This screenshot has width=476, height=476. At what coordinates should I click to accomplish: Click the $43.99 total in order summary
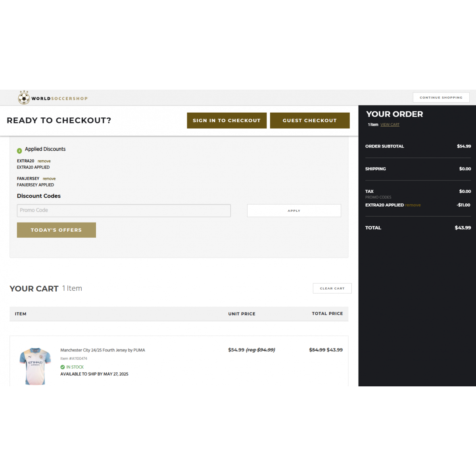coord(463,228)
